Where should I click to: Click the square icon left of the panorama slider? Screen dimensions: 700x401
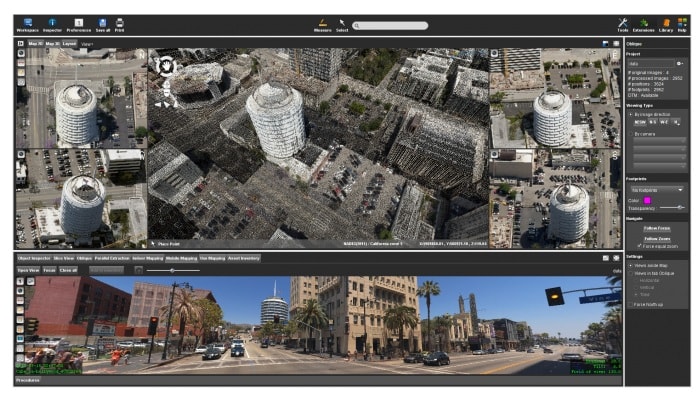139,270
